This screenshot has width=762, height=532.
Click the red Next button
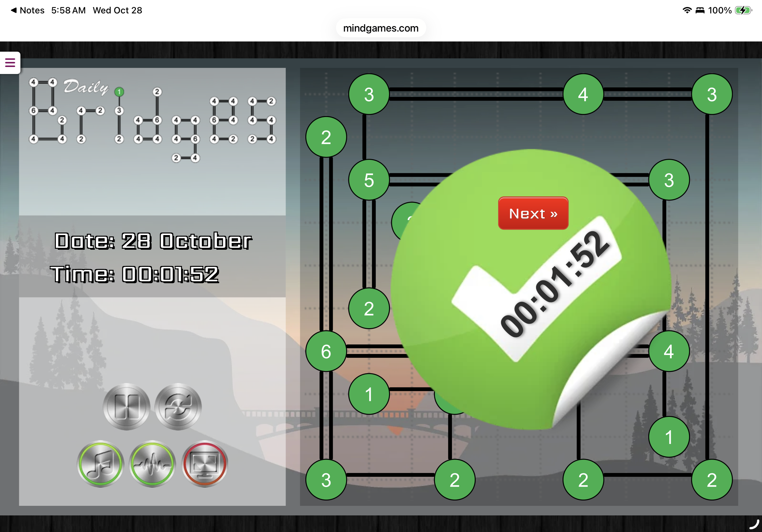click(533, 213)
